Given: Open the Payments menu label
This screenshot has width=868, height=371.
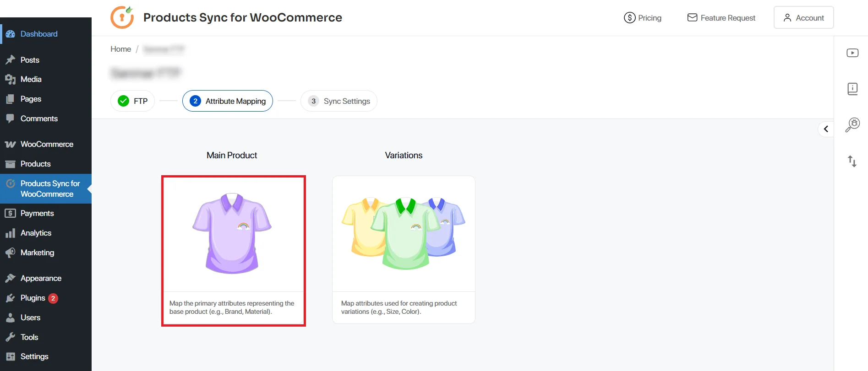Looking at the screenshot, I should 37,213.
